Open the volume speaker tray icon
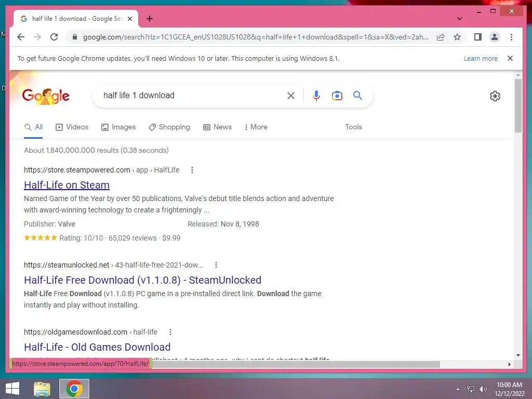Image resolution: width=532 pixels, height=399 pixels. (483, 389)
